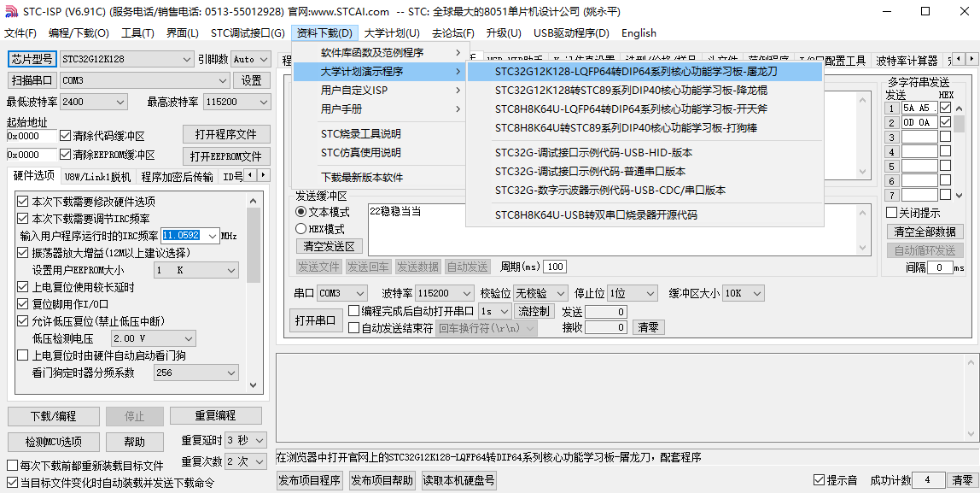Toggle 清除代码缓冲区 checkbox

pos(65,136)
